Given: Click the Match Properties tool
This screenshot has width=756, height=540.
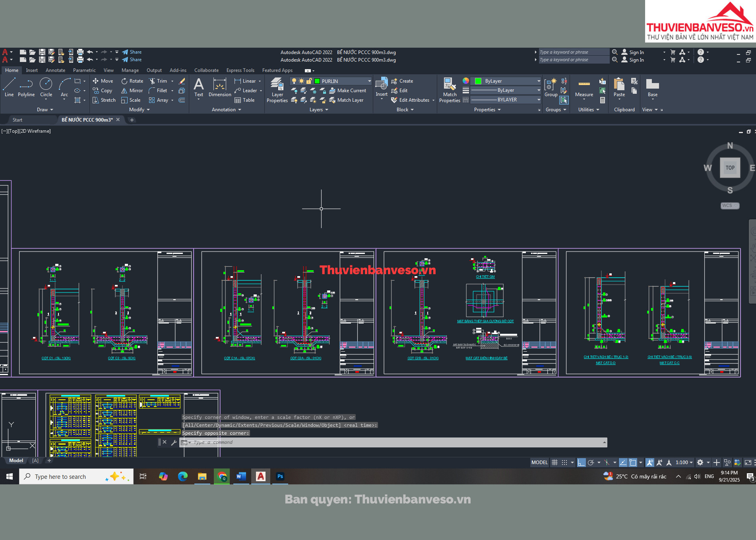Looking at the screenshot, I should point(450,90).
